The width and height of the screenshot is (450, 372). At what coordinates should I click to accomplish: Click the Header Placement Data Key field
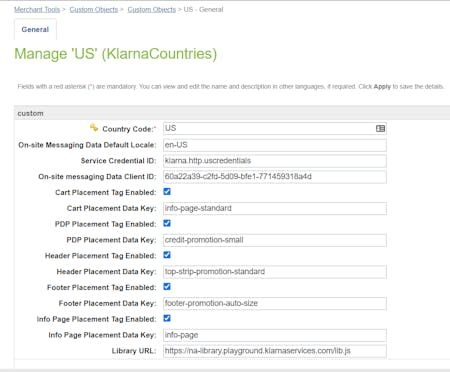pyautogui.click(x=275, y=272)
